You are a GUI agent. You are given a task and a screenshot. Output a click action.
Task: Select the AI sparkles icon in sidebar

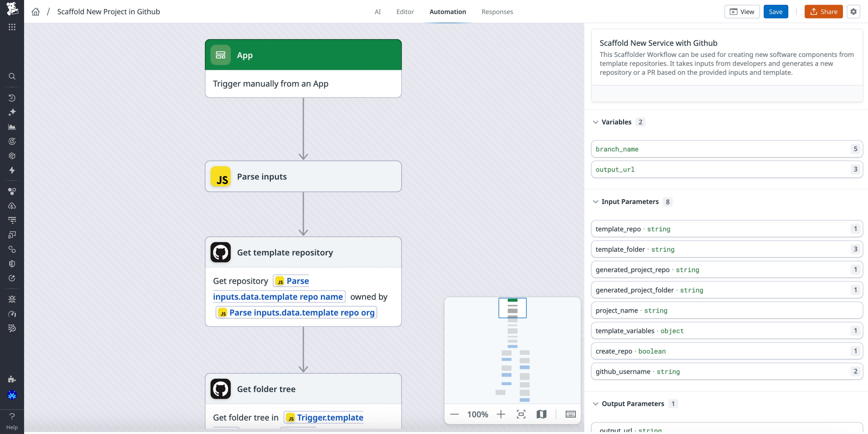point(12,112)
